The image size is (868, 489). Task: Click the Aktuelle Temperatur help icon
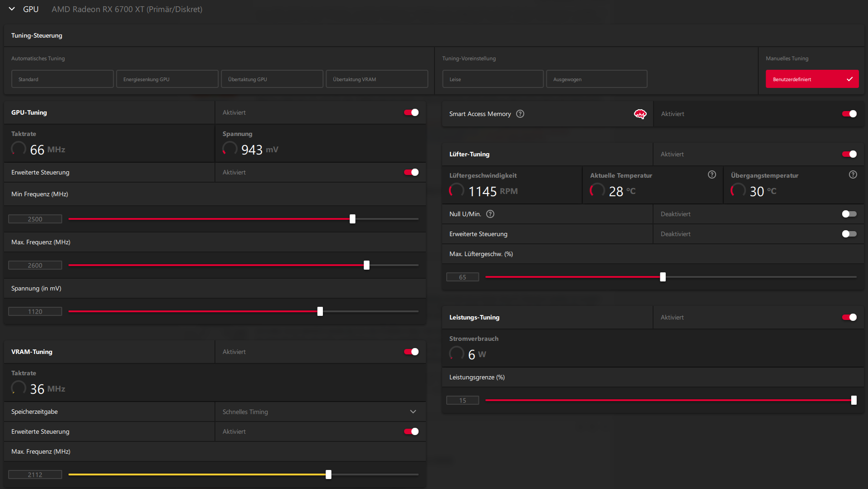click(x=712, y=174)
